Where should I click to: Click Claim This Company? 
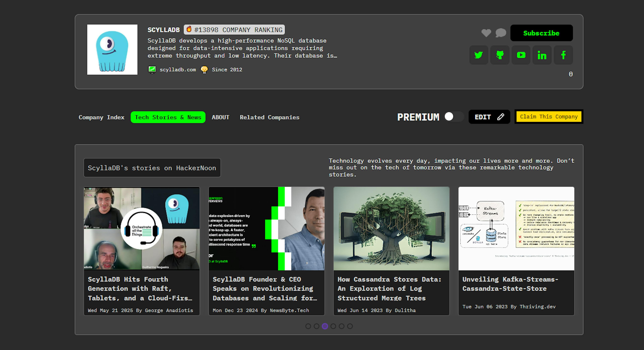pyautogui.click(x=549, y=116)
